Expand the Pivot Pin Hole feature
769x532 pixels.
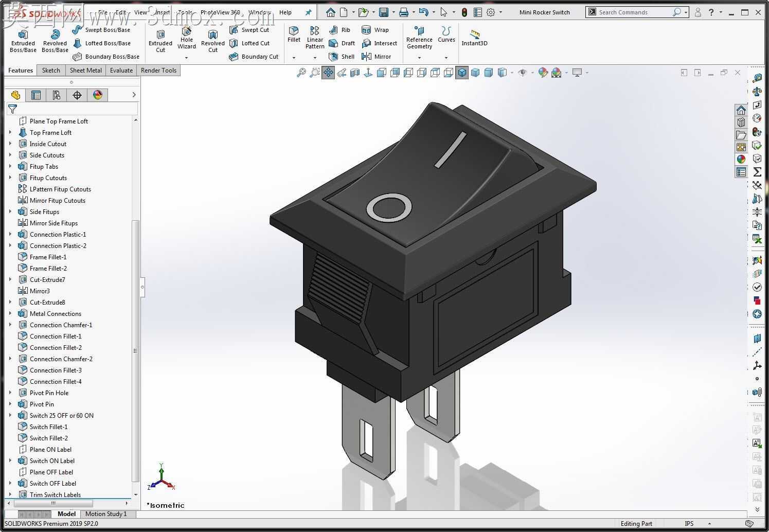(10, 393)
